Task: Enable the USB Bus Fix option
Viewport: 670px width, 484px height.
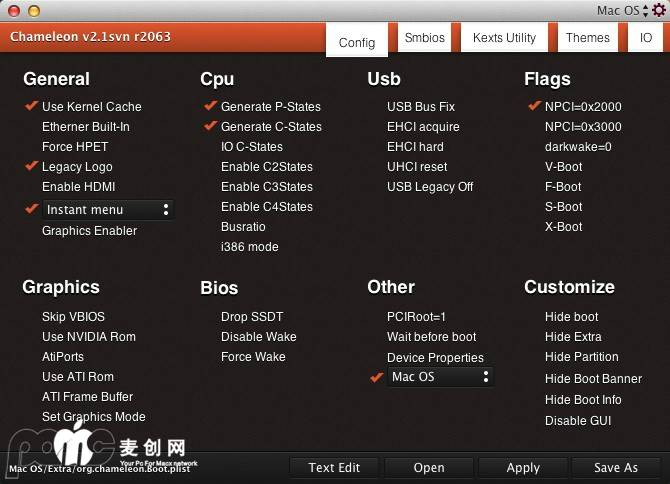Action: point(420,107)
